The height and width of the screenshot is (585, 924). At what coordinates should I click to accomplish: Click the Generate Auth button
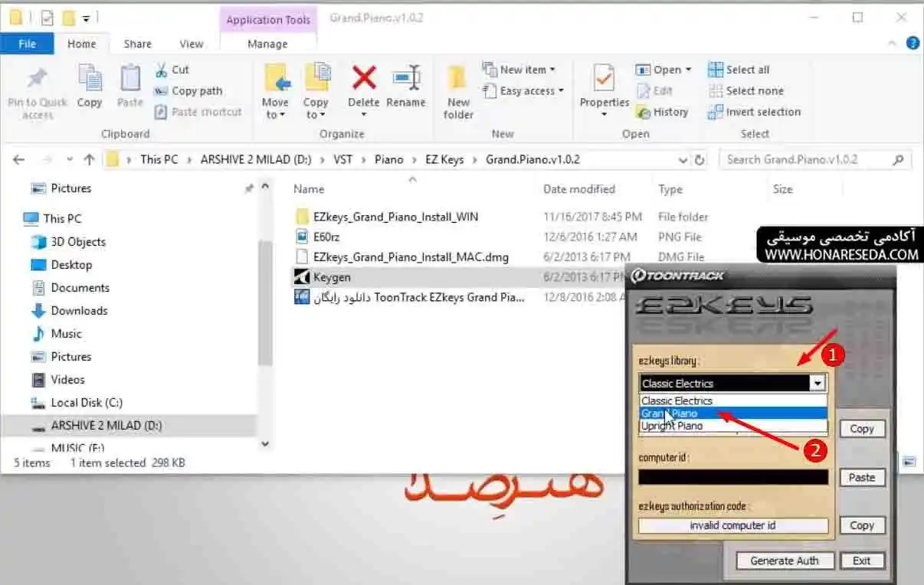tap(785, 560)
